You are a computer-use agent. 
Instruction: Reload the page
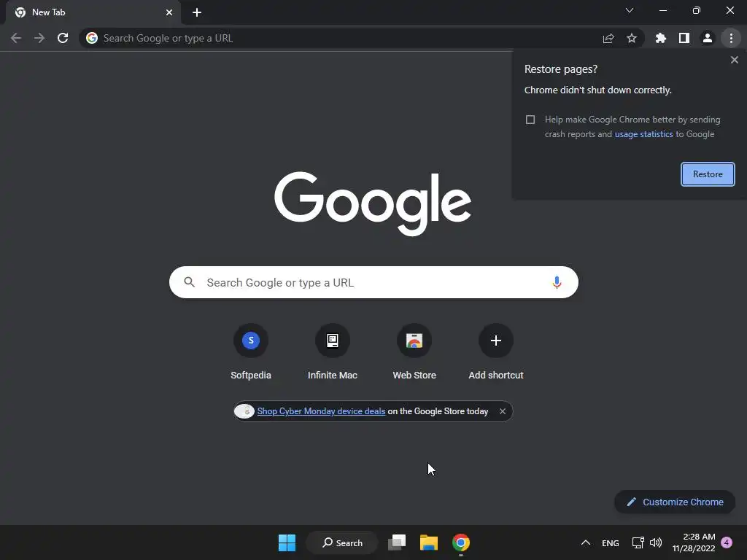coord(63,38)
